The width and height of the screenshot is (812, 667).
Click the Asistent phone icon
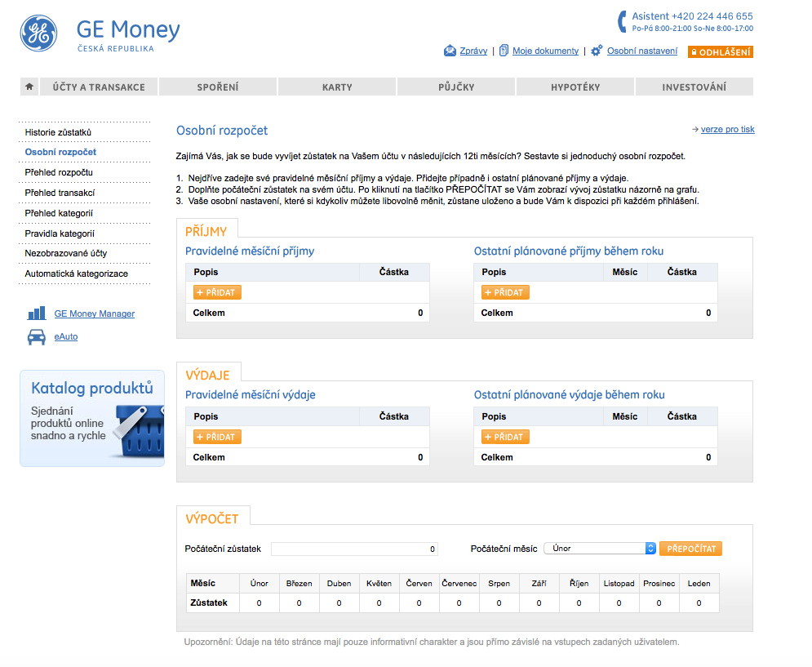(623, 22)
